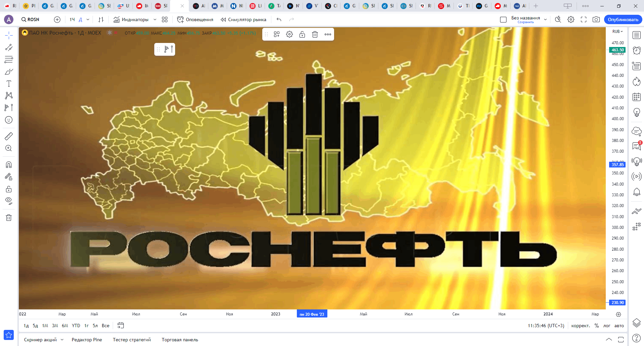The image size is (644, 346).
Task: Select the ruler measure tool
Action: [9, 136]
